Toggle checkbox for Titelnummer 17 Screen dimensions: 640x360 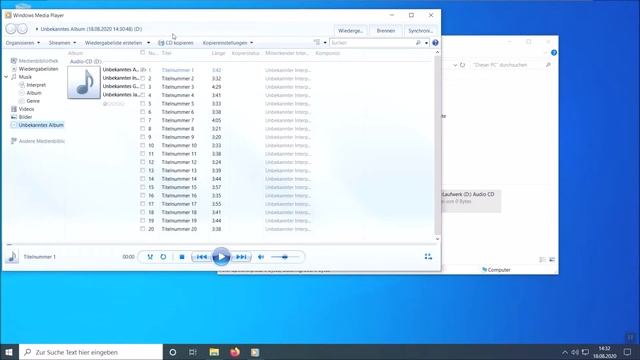point(142,204)
